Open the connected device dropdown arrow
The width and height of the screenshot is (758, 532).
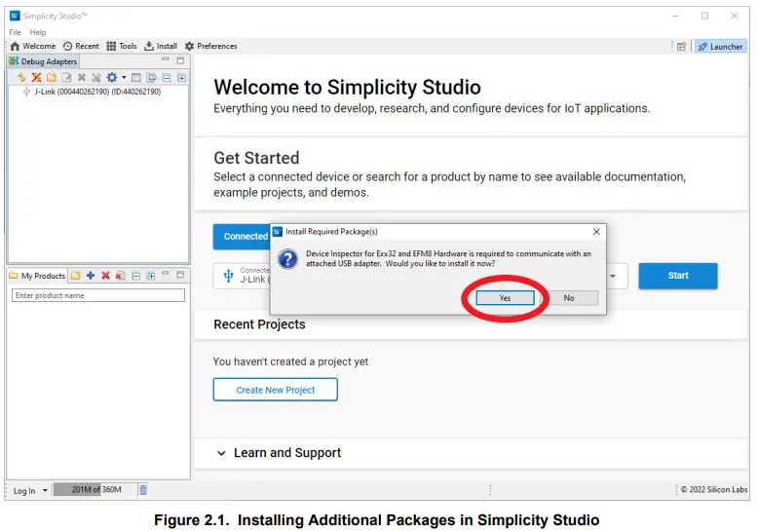613,276
